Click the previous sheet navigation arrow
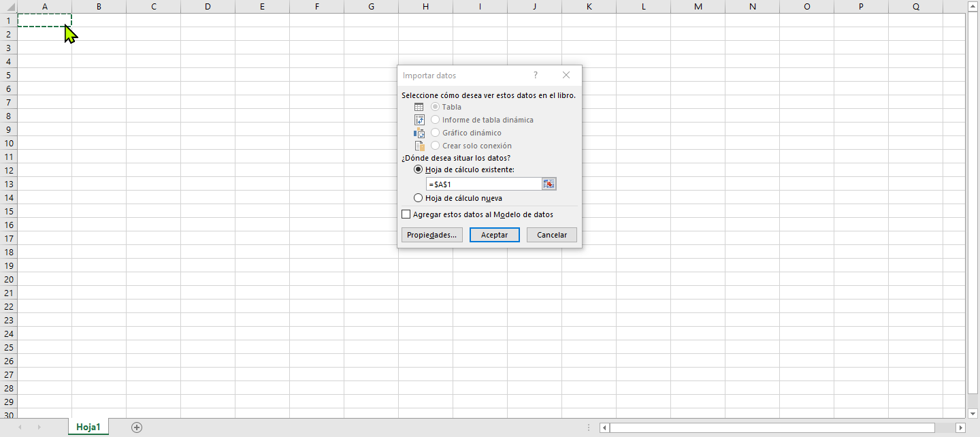This screenshot has height=437, width=980. [20, 427]
